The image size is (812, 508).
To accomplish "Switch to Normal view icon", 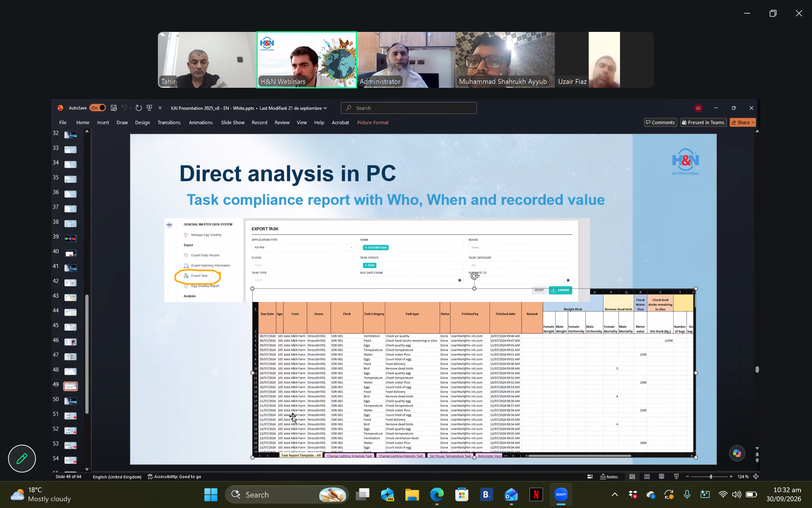I will point(632,476).
